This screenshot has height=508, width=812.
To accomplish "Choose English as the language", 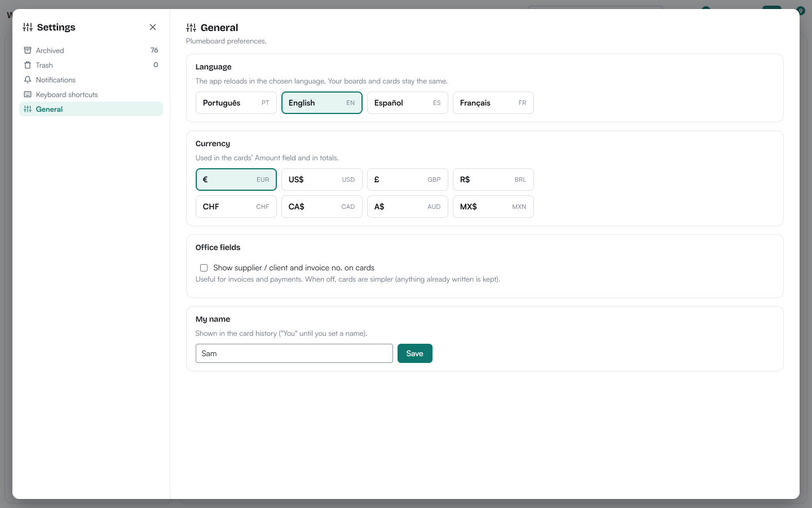I will coord(322,103).
